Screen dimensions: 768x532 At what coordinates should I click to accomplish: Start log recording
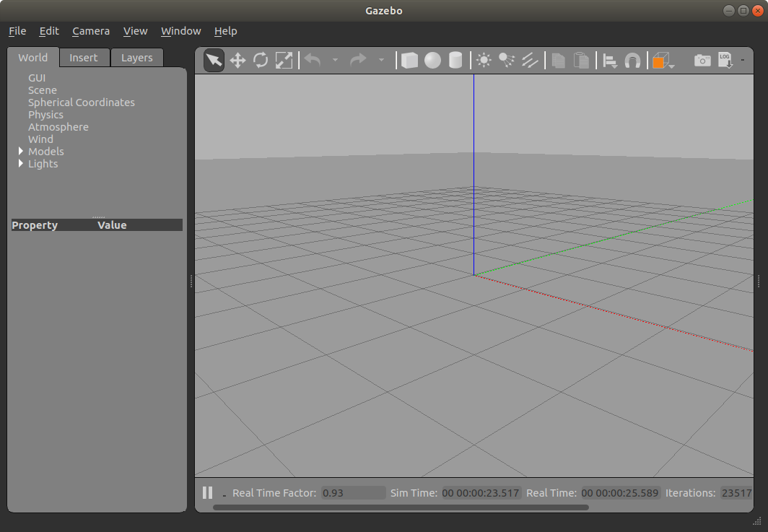tap(725, 61)
